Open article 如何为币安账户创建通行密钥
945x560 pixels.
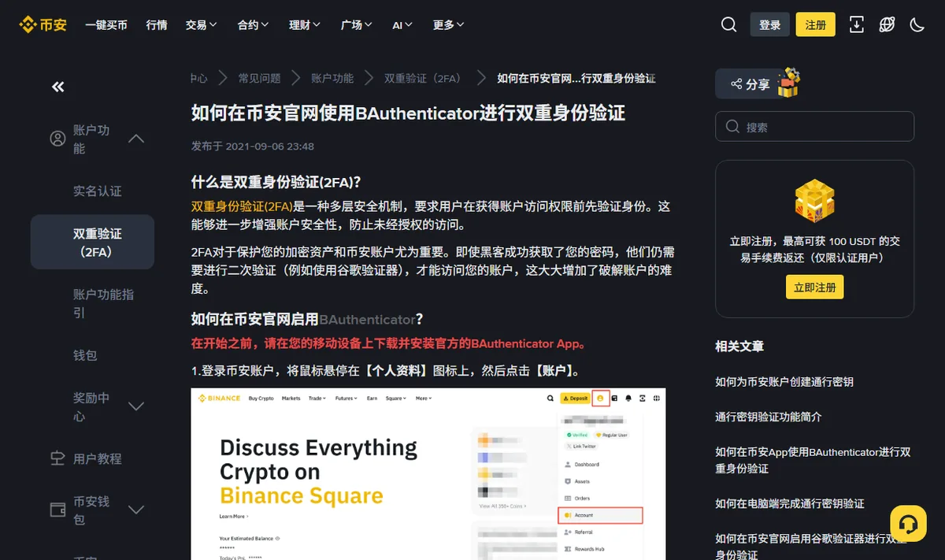[784, 382]
